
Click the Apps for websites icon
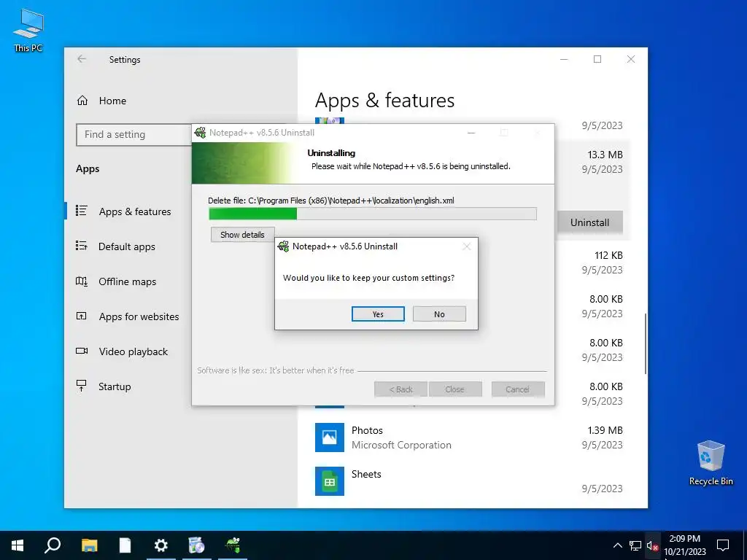pyautogui.click(x=82, y=316)
